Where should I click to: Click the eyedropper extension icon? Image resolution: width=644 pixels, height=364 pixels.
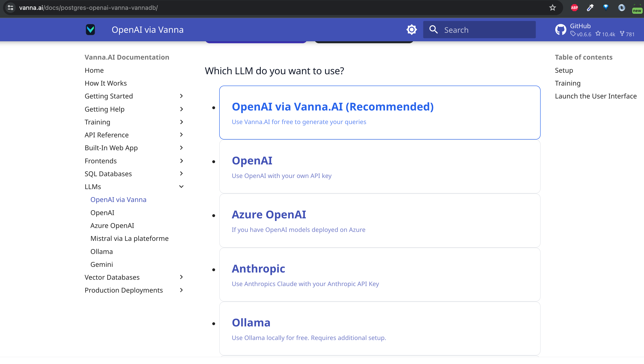590,8
